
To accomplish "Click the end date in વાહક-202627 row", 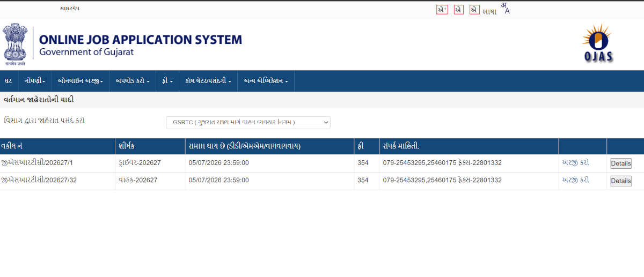I will coord(218,180).
